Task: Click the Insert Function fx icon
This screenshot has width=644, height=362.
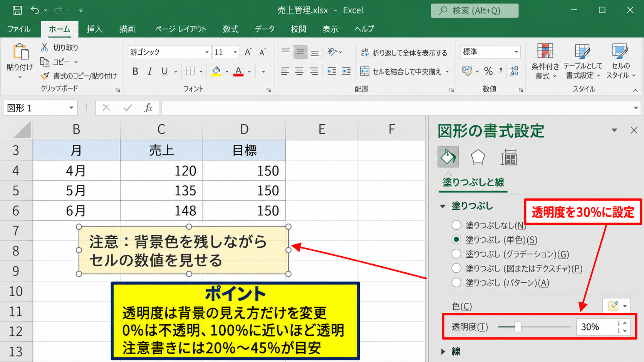Action: (148, 108)
